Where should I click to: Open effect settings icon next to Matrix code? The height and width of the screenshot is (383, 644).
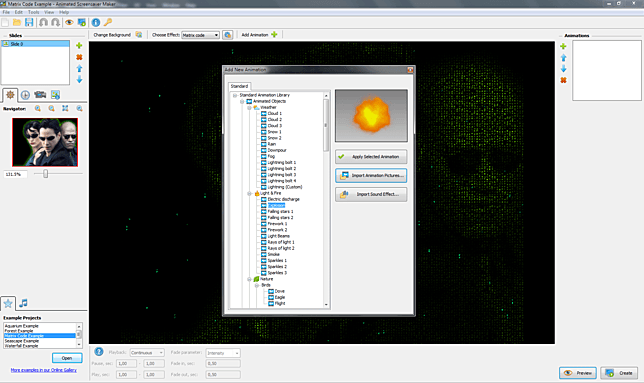click(x=228, y=35)
